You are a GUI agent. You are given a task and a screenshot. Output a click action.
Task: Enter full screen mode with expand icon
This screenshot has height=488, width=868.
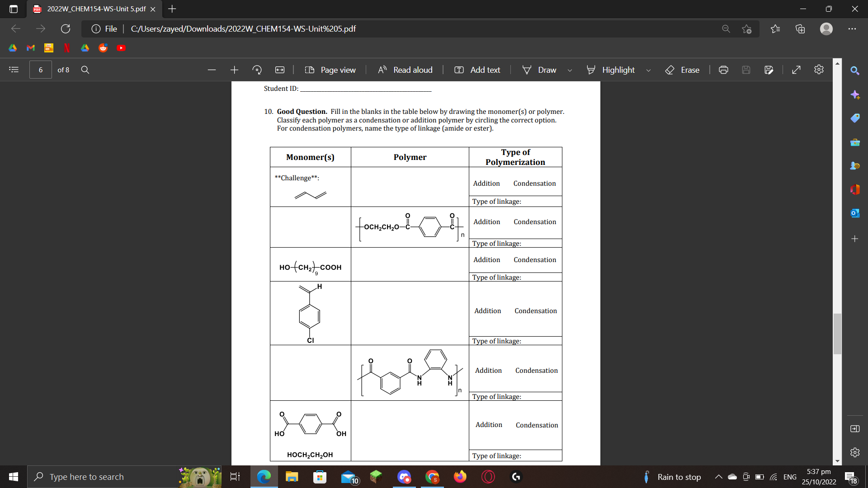coord(796,70)
